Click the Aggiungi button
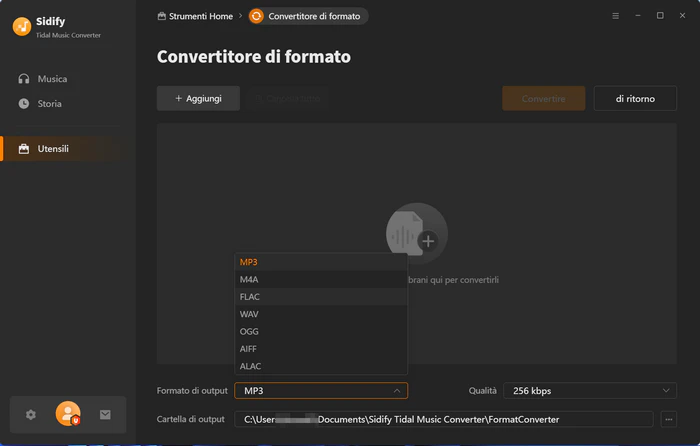The image size is (700, 446). pos(198,99)
